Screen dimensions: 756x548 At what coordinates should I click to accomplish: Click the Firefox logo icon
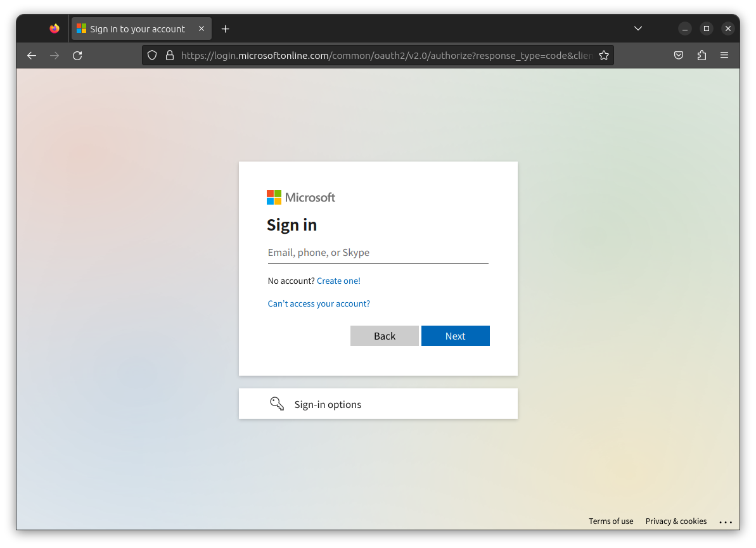click(54, 28)
